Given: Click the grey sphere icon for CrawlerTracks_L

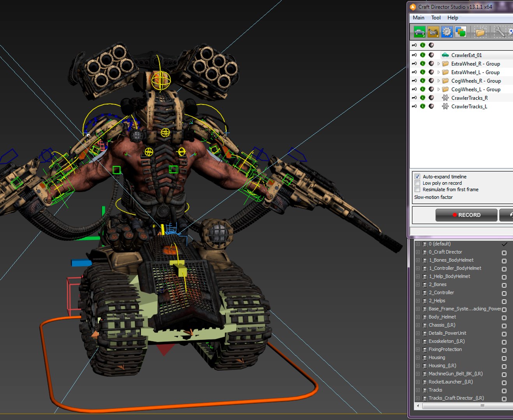Looking at the screenshot, I should [431, 107].
